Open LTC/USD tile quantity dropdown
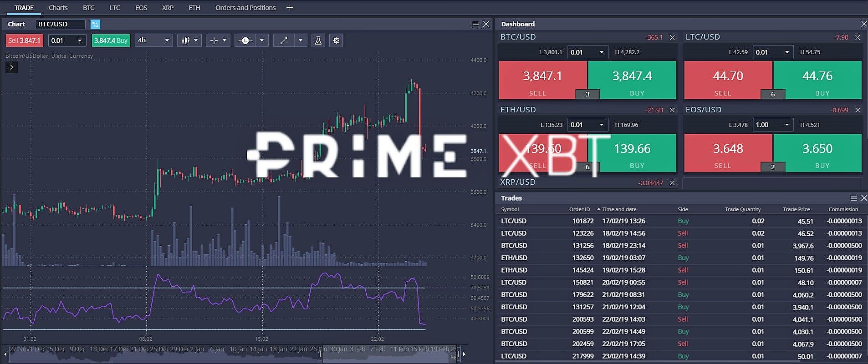 773,52
